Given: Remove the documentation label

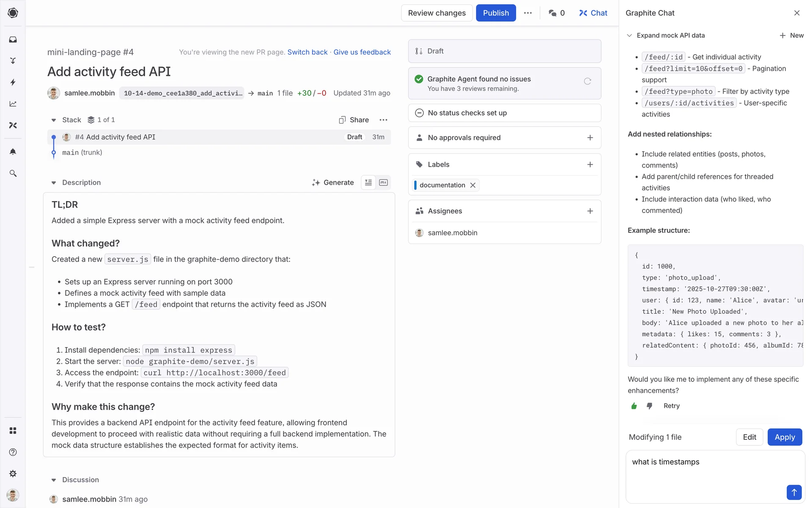Looking at the screenshot, I should (x=473, y=185).
